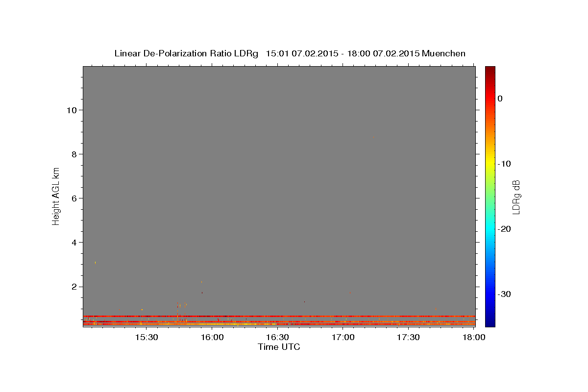Click the cyan -20 dB colorbar region
This screenshot has width=588, height=392.
[x=490, y=229]
